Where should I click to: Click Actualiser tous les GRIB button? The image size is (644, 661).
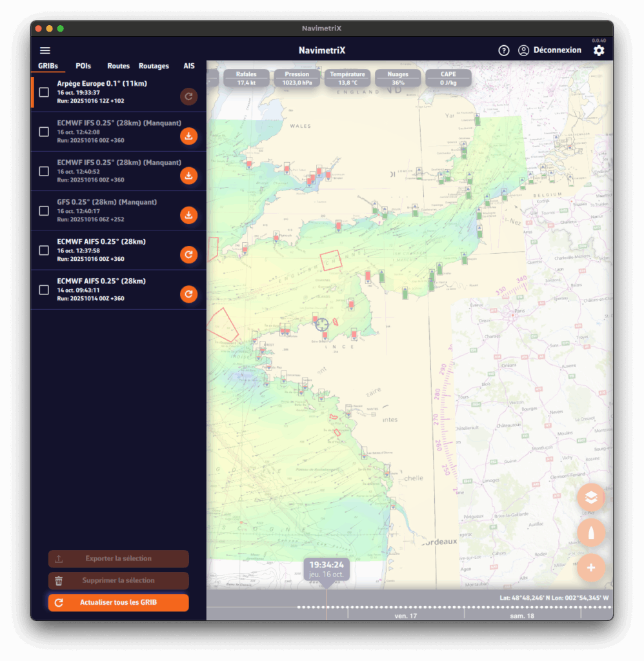coord(118,602)
